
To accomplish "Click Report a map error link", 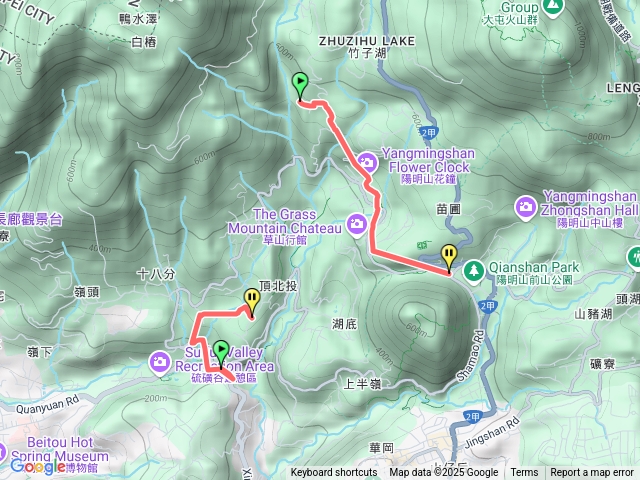I will click(x=591, y=473).
